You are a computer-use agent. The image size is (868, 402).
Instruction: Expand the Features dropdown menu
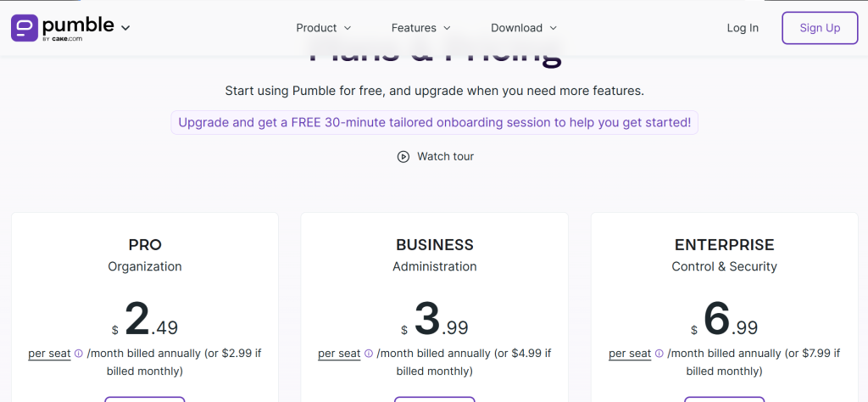421,28
